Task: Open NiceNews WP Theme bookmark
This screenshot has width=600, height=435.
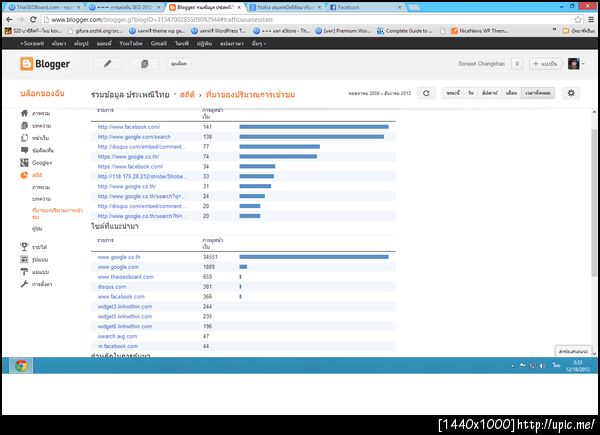Action: [479, 31]
